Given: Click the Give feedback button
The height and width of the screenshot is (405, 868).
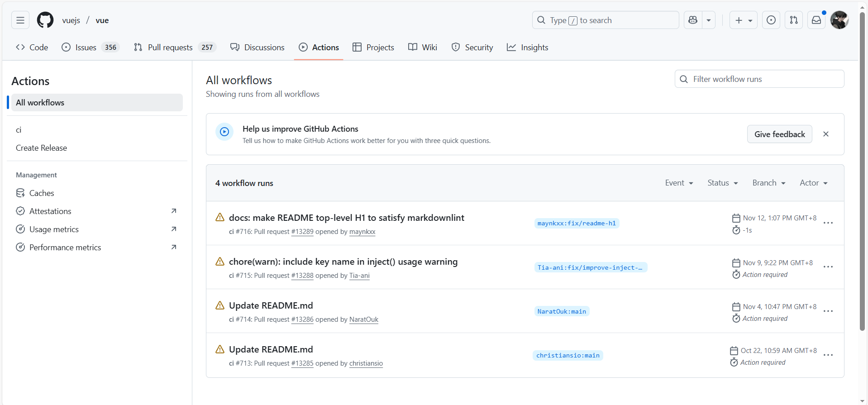Looking at the screenshot, I should (779, 134).
